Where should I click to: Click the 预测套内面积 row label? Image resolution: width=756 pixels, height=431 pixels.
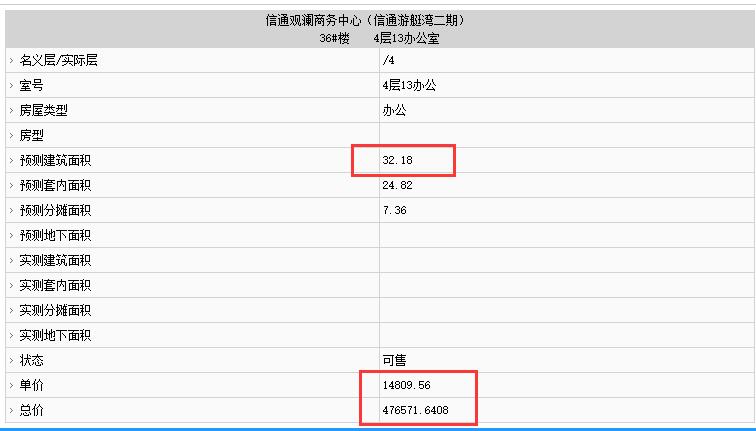tap(55, 186)
